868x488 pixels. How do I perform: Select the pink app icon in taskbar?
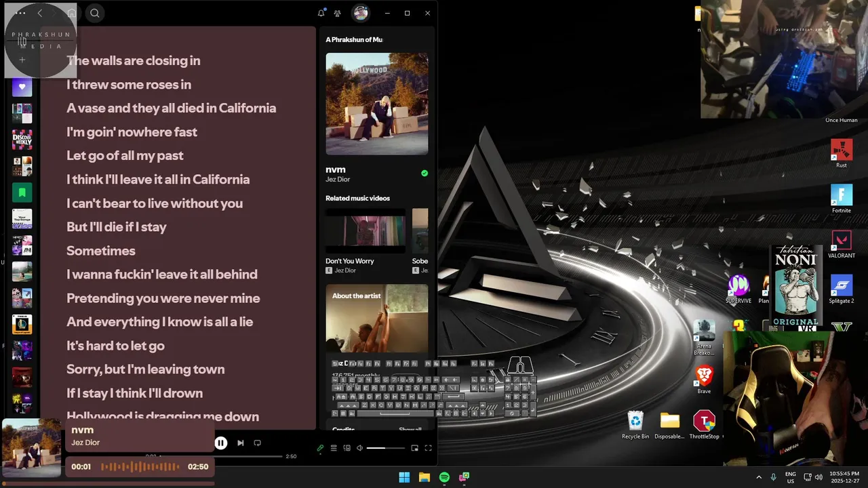[x=465, y=477]
